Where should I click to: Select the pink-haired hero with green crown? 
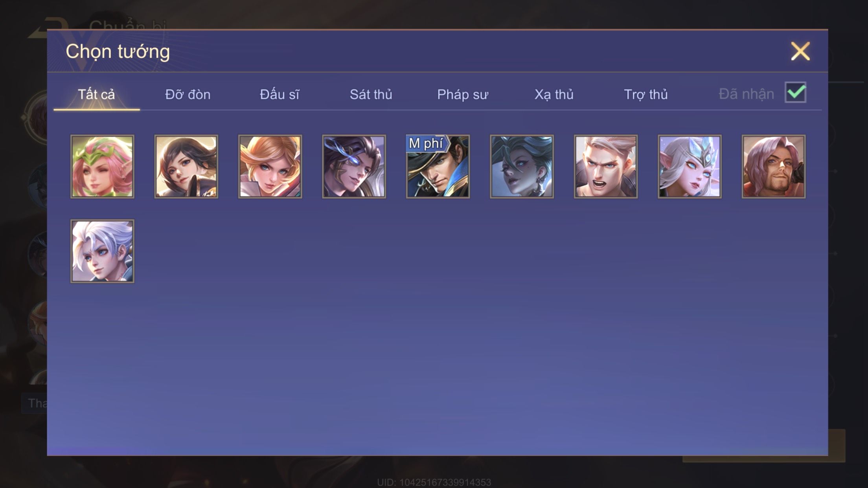pos(102,167)
